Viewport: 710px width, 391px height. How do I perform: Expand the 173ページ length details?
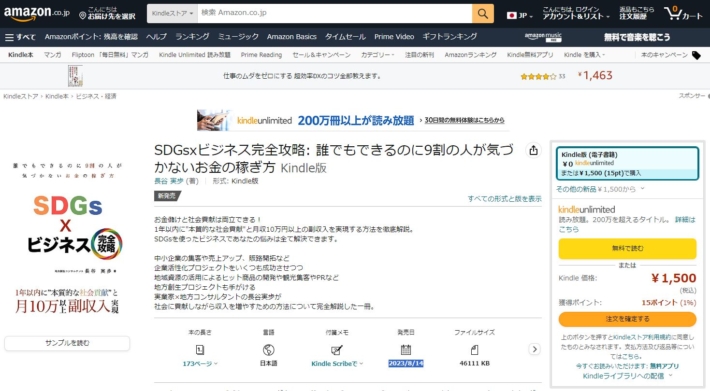pyautogui.click(x=200, y=363)
